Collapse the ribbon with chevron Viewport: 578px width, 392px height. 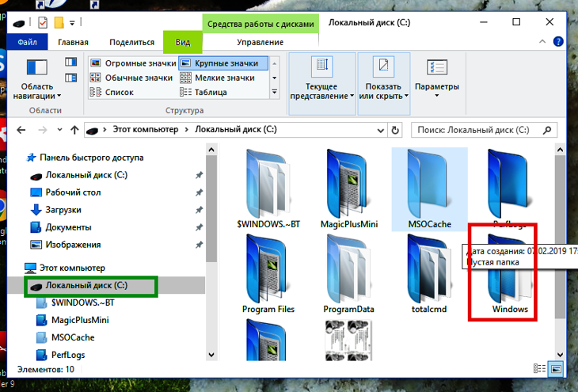point(542,42)
